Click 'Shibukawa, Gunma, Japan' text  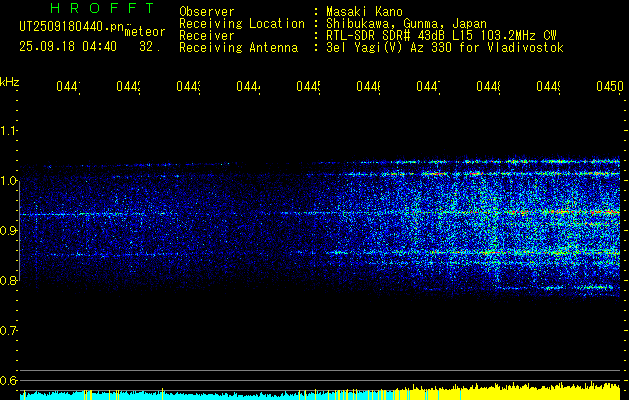click(406, 24)
